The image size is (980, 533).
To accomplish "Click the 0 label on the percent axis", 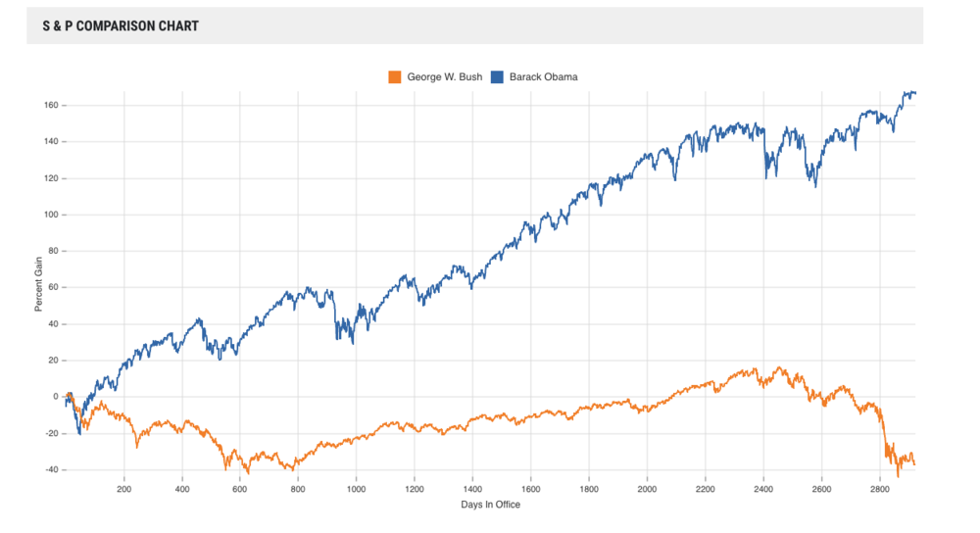I will pyautogui.click(x=55, y=397).
